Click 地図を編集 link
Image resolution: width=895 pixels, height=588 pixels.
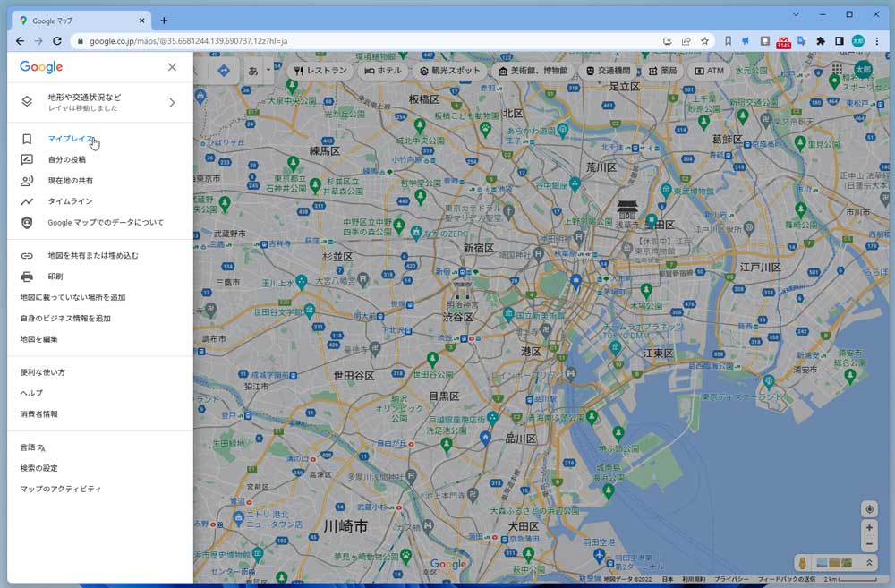tap(38, 339)
